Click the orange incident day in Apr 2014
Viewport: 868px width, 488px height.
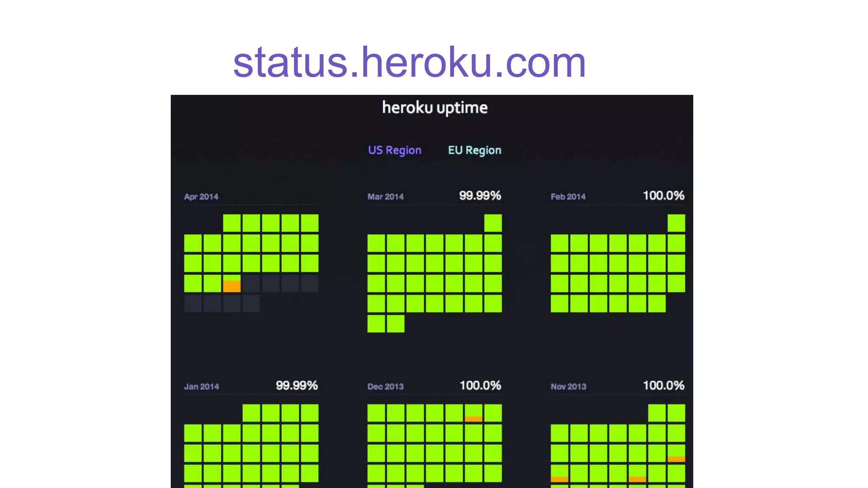coord(232,283)
